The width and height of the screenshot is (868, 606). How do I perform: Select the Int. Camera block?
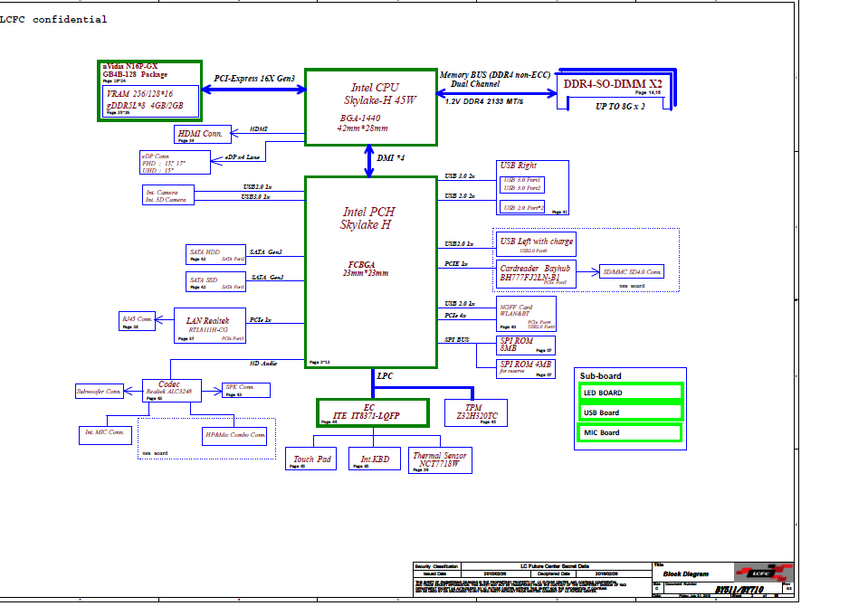pyautogui.click(x=168, y=194)
